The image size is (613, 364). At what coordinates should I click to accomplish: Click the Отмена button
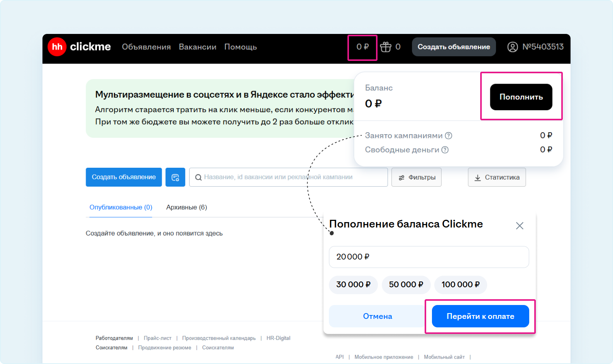tap(378, 316)
